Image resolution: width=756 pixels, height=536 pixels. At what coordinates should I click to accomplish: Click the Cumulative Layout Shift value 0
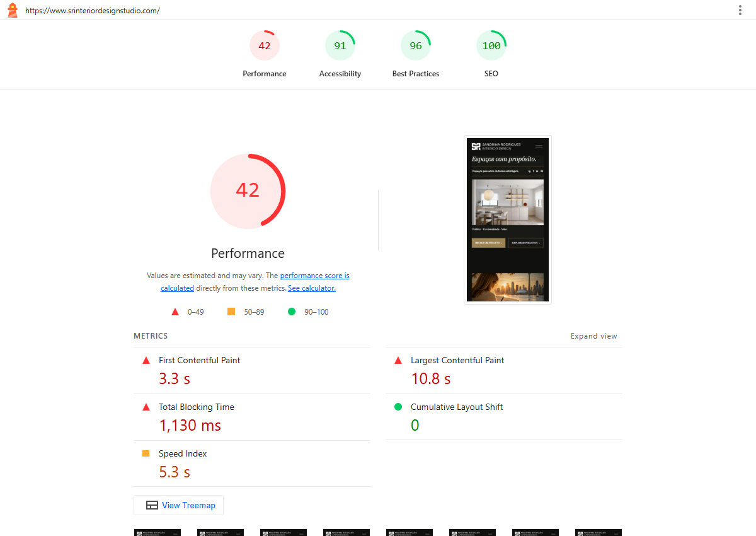coord(415,425)
